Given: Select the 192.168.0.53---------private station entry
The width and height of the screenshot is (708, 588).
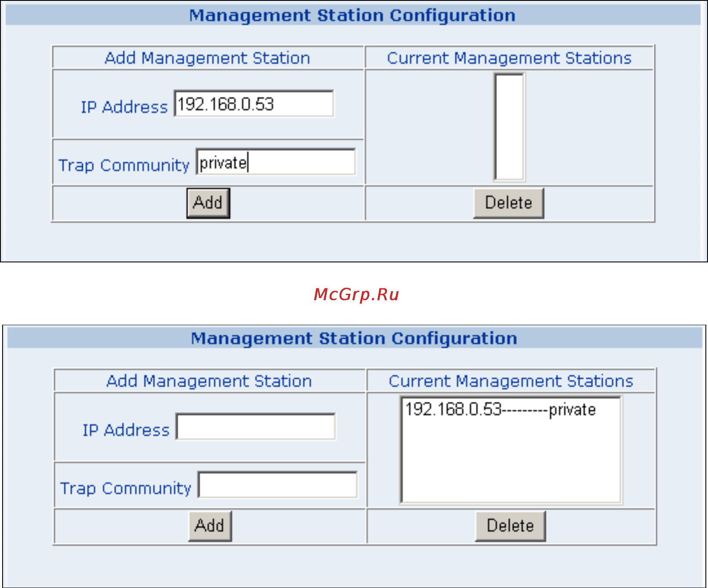Looking at the screenshot, I should tap(501, 409).
